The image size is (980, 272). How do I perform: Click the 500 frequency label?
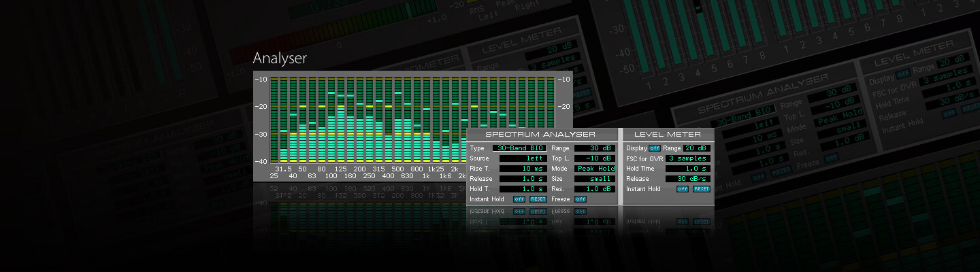397,168
